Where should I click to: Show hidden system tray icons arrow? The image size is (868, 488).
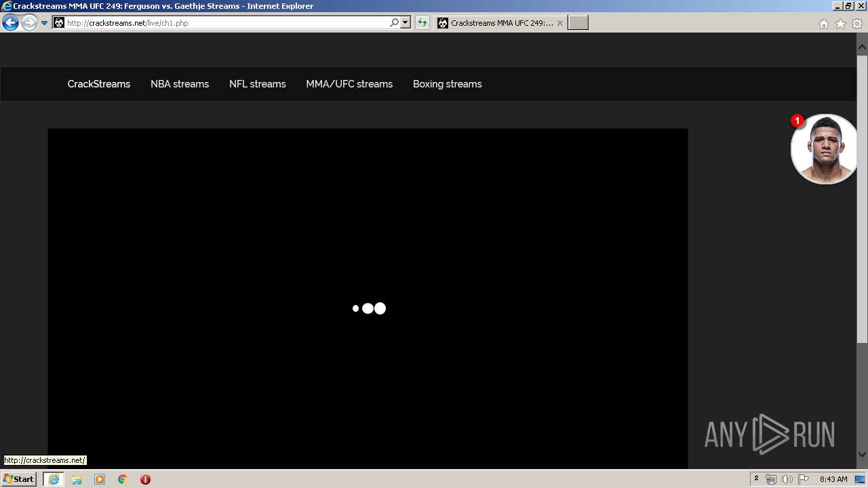[x=757, y=479]
